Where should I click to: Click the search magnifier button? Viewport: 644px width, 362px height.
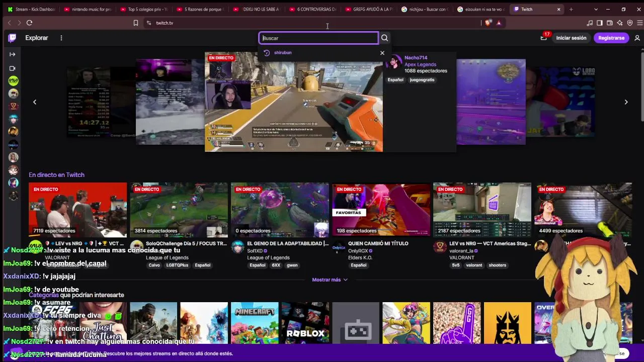[384, 38]
